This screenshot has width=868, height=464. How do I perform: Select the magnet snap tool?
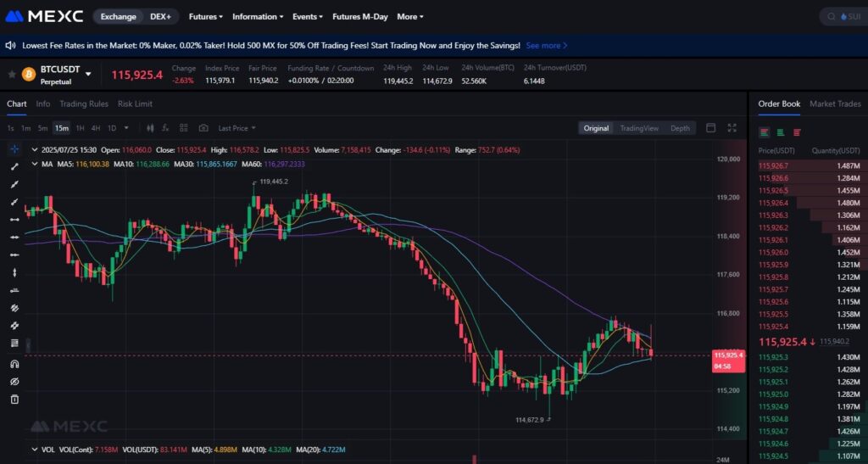(x=15, y=364)
